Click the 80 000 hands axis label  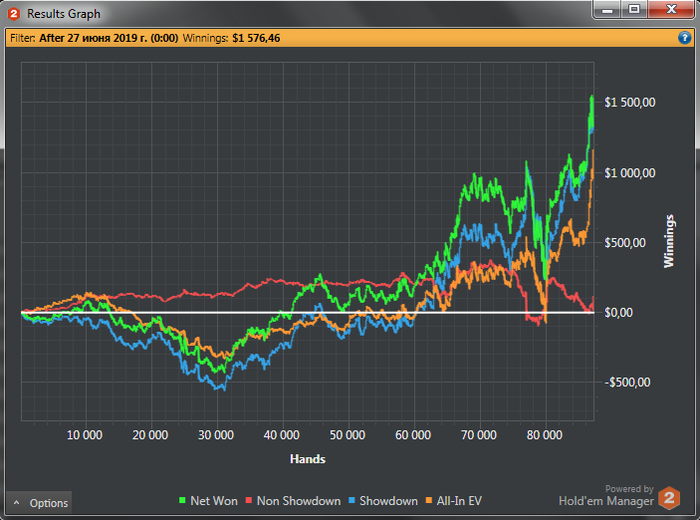tap(545, 435)
